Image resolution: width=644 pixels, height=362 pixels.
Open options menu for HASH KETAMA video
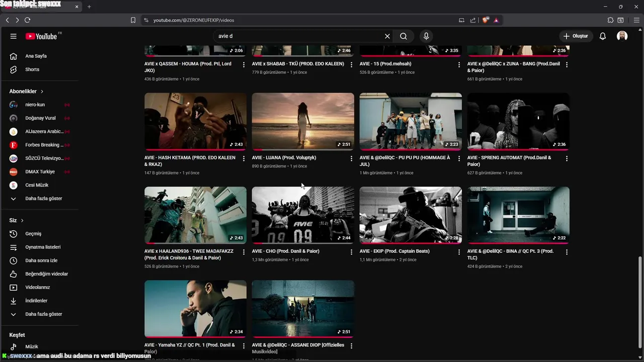pos(244,158)
